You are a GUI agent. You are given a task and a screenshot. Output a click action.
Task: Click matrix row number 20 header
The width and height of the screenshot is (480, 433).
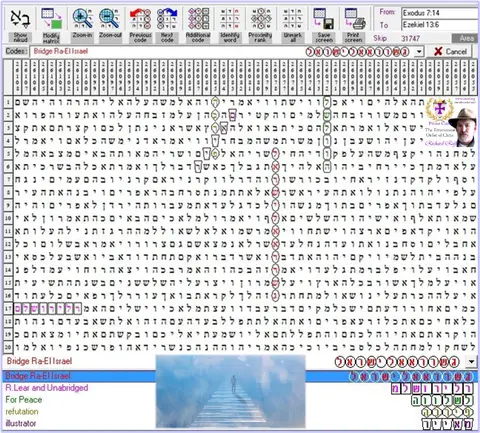[8, 347]
